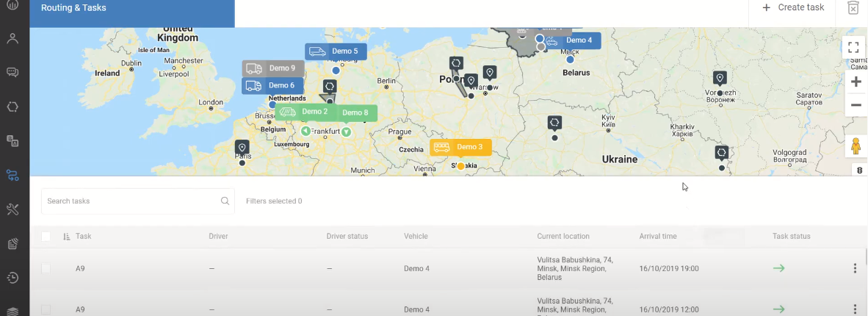Click the location pin marker over Paris

click(x=242, y=148)
